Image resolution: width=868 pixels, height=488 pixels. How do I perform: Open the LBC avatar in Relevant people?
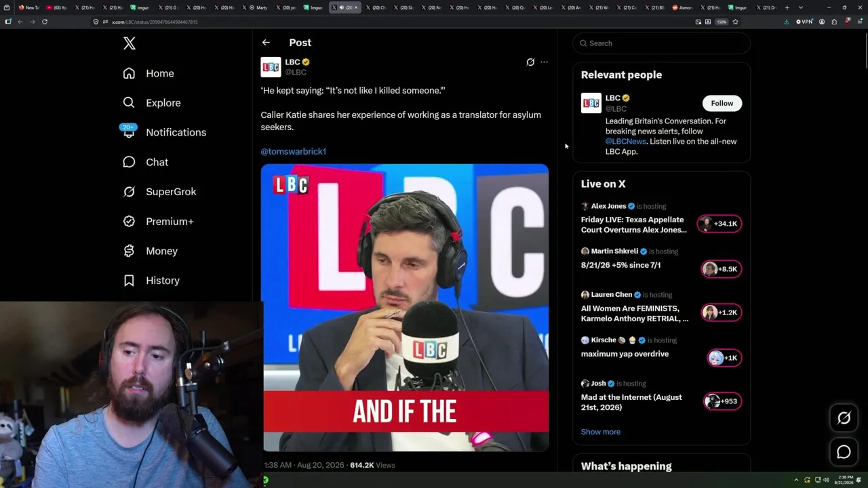pyautogui.click(x=591, y=103)
